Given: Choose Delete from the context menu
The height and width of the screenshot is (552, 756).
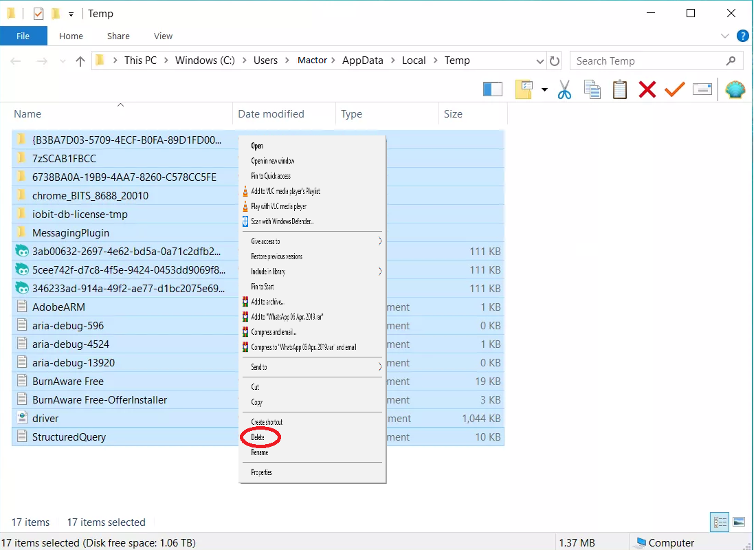Looking at the screenshot, I should pyautogui.click(x=258, y=437).
